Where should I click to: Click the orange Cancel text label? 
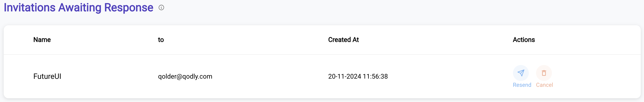click(544, 85)
